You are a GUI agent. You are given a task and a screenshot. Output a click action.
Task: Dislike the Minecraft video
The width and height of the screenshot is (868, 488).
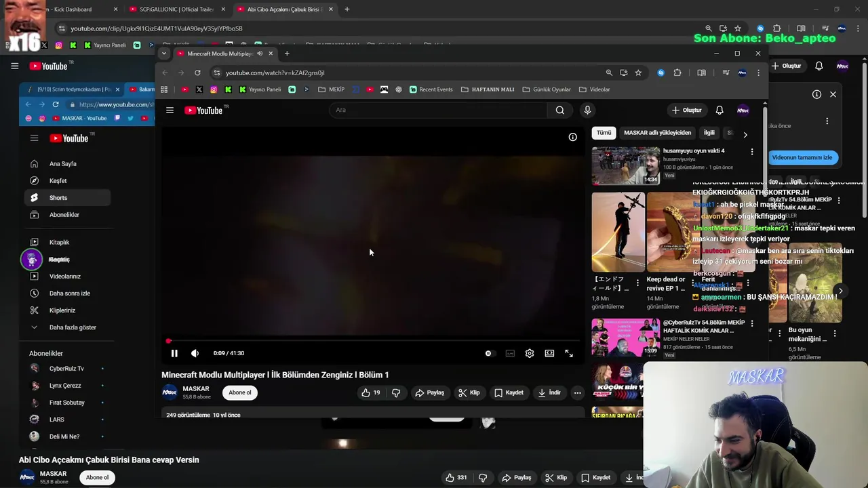coord(396,392)
